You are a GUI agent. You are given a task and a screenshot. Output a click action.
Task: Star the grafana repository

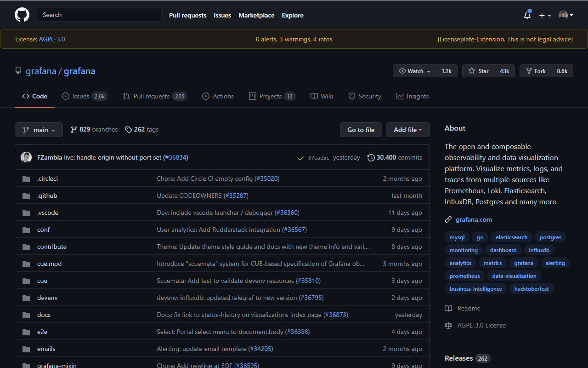click(478, 71)
